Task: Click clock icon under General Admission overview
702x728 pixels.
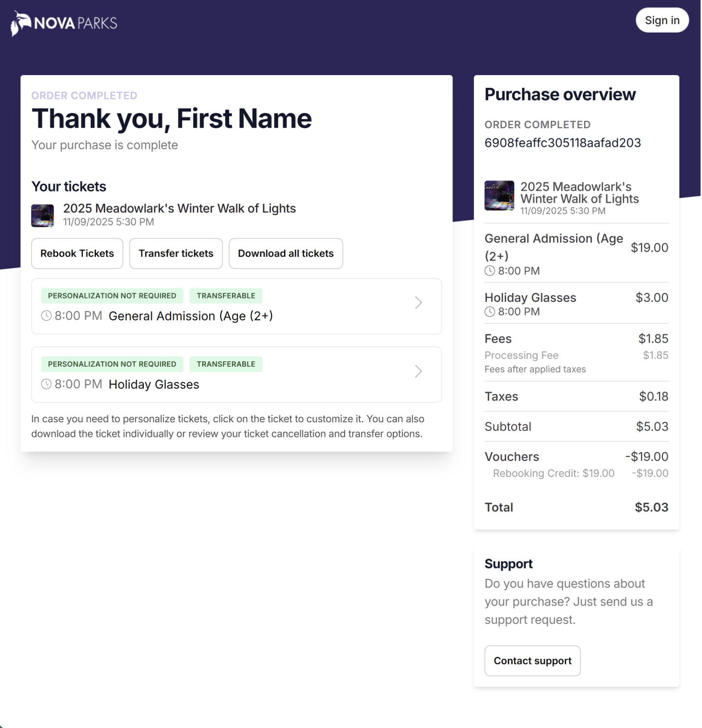Action: (490, 271)
